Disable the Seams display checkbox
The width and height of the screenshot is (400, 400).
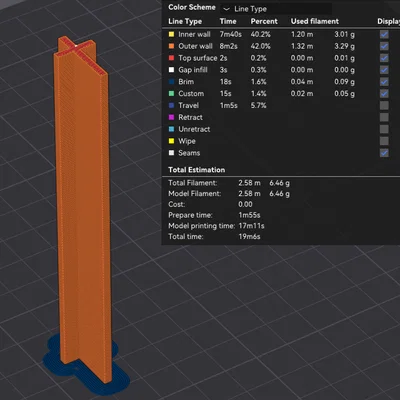click(x=384, y=153)
